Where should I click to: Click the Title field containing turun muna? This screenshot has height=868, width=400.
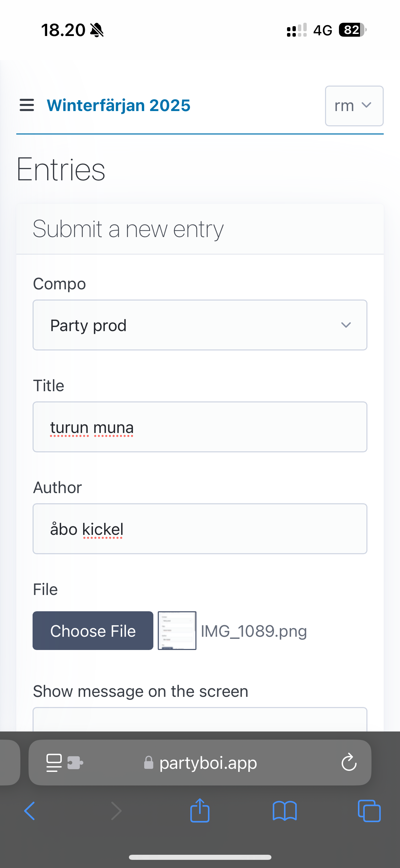click(200, 427)
